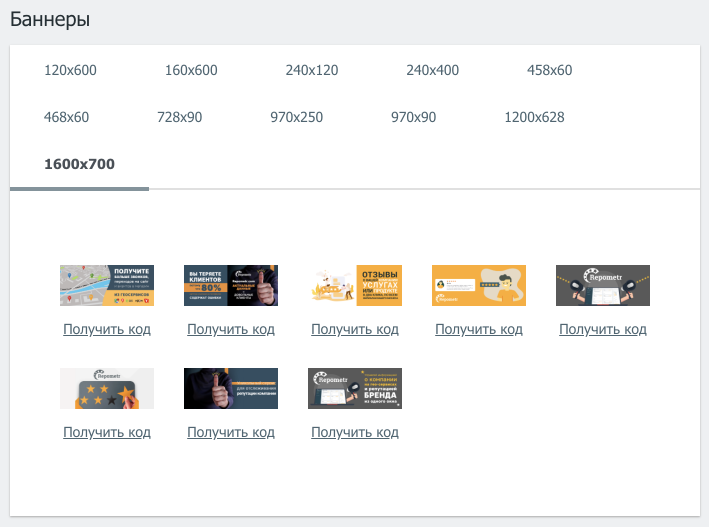Open the 240x400 tab
Image resolution: width=709 pixels, height=527 pixels.
(x=432, y=70)
